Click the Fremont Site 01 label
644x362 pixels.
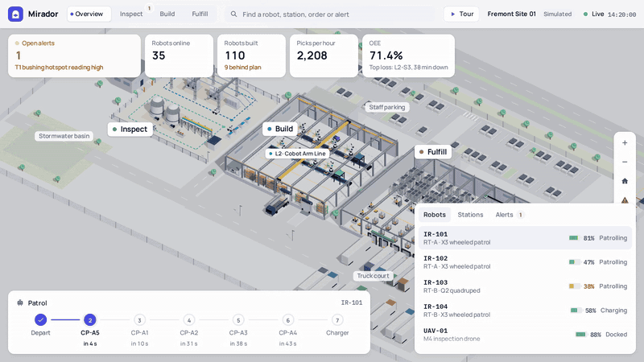[511, 14]
